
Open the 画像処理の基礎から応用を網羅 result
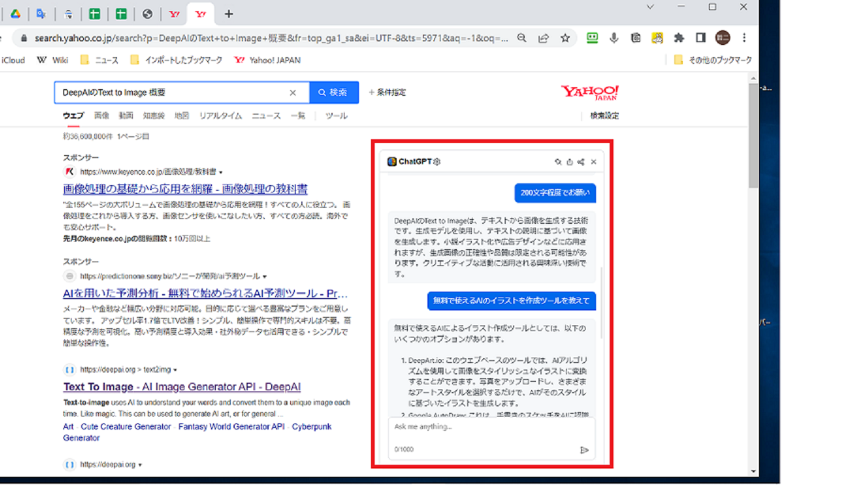(x=185, y=189)
